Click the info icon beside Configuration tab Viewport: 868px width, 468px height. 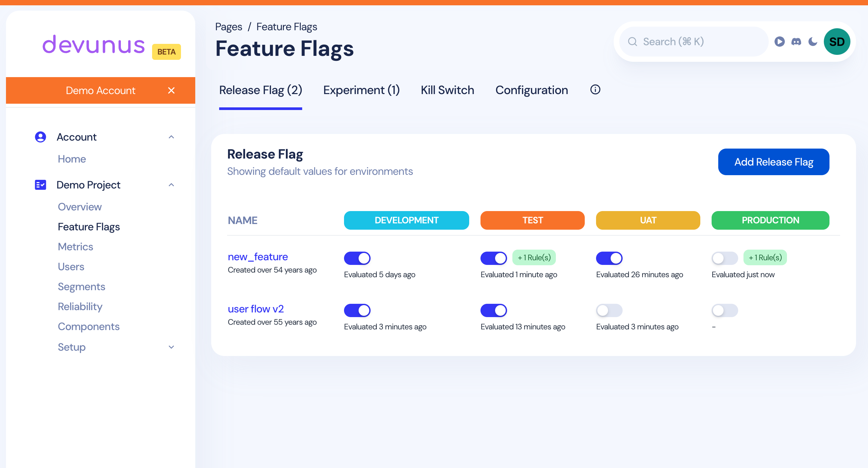(x=595, y=90)
